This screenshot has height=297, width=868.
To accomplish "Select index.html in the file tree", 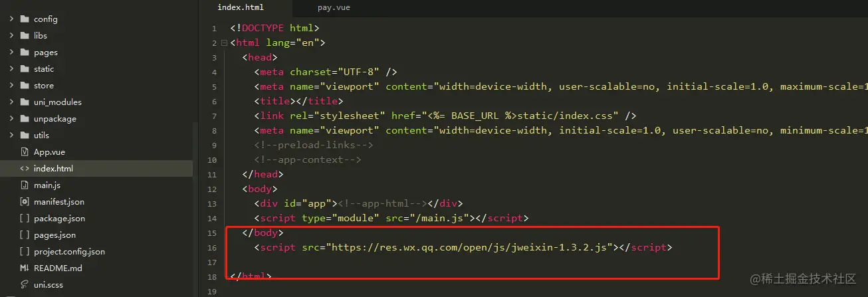I will click(x=96, y=169).
